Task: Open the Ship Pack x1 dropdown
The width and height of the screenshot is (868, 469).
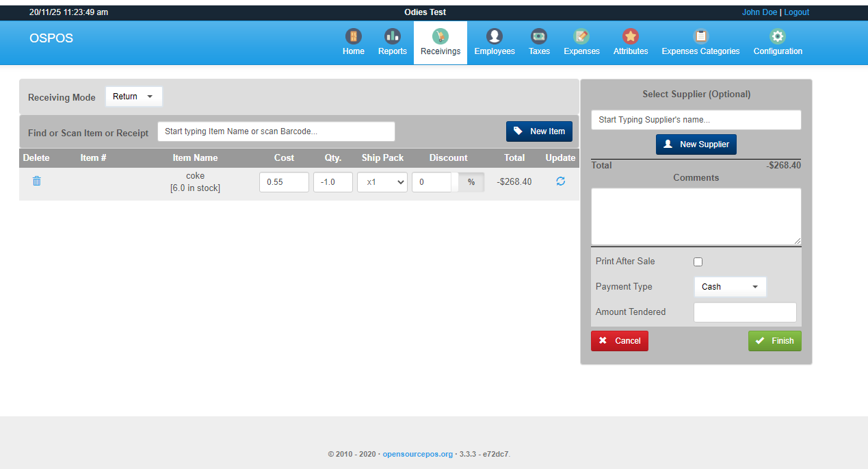Action: (x=382, y=182)
